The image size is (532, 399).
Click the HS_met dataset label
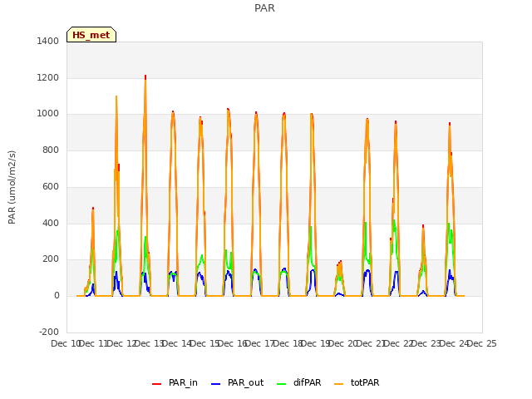click(91, 35)
